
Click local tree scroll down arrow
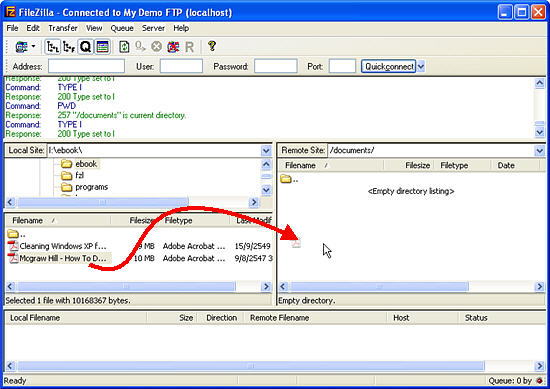(267, 190)
